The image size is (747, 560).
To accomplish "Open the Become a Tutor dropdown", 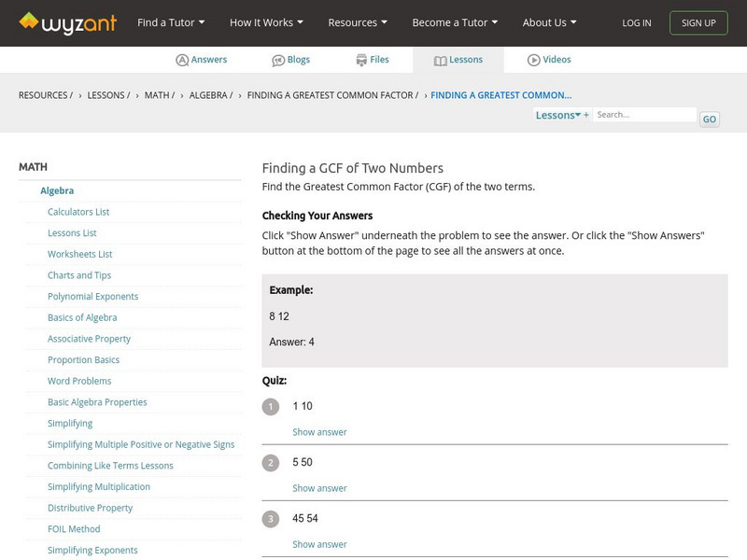I will coord(455,22).
